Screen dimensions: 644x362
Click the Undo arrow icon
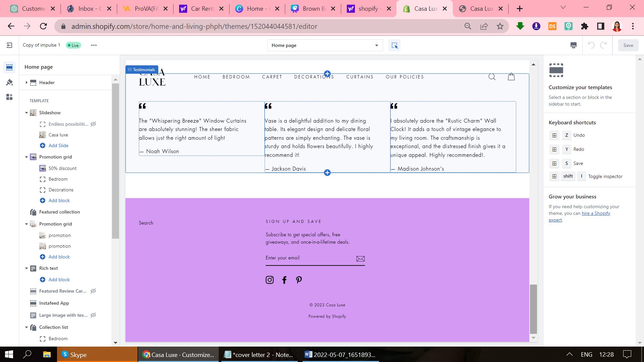pos(591,45)
